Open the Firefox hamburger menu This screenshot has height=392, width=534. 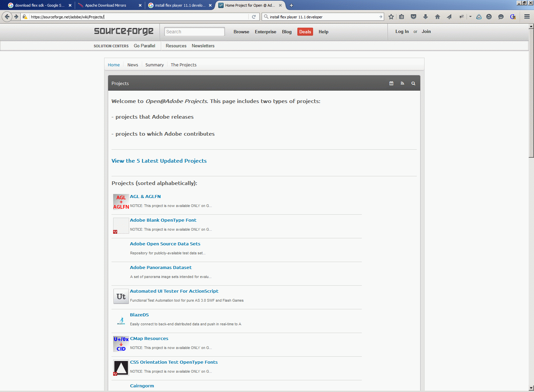point(527,17)
